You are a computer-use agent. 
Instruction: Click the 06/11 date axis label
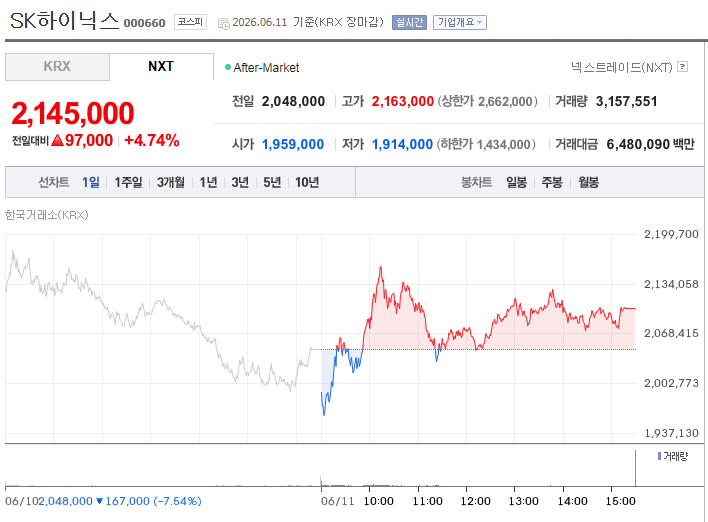tap(338, 501)
